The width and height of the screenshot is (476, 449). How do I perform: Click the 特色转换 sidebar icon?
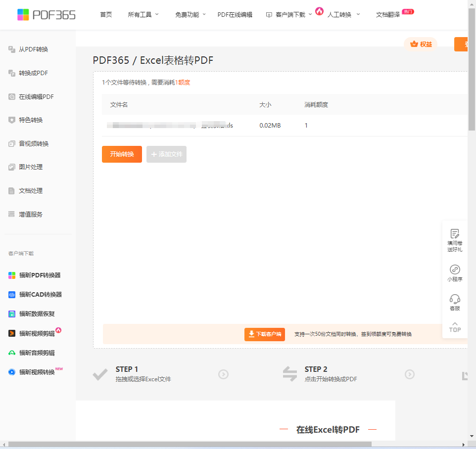click(x=12, y=120)
